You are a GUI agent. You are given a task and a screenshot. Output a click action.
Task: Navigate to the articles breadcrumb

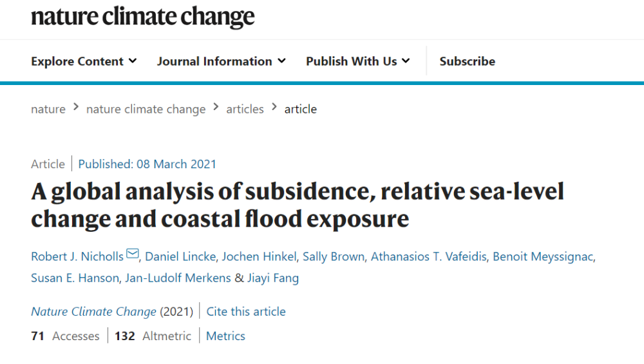pos(245,109)
